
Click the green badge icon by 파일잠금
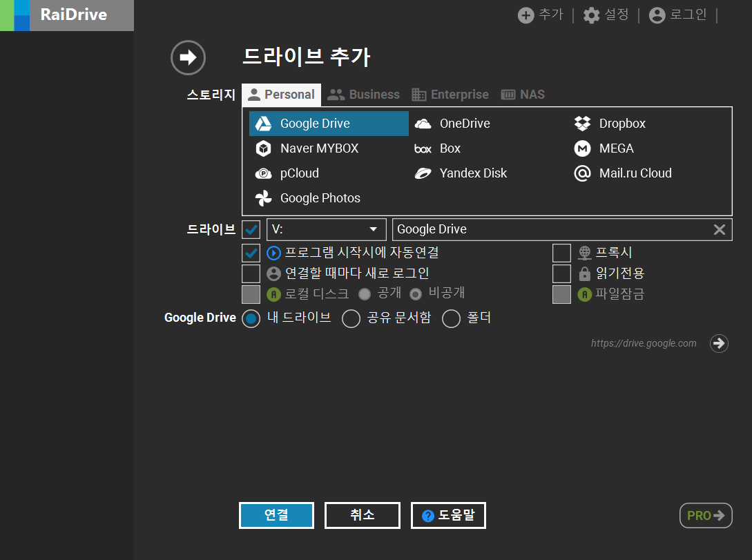584,294
